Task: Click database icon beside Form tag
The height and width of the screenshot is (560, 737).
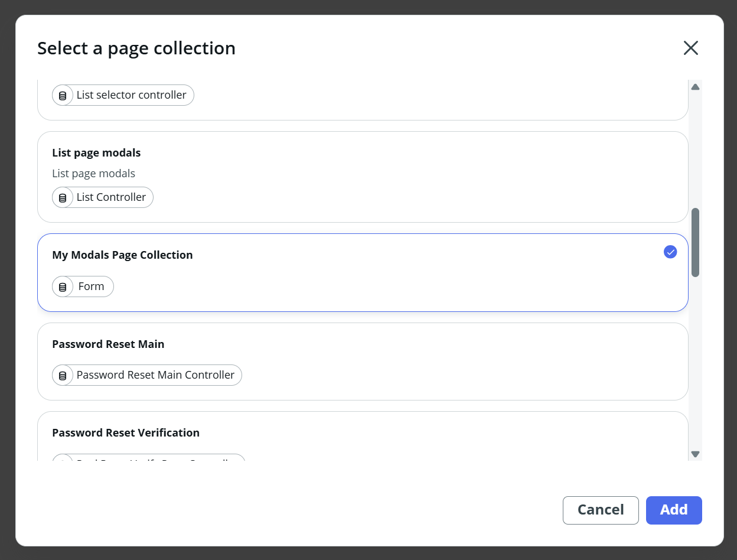Action: tap(63, 287)
